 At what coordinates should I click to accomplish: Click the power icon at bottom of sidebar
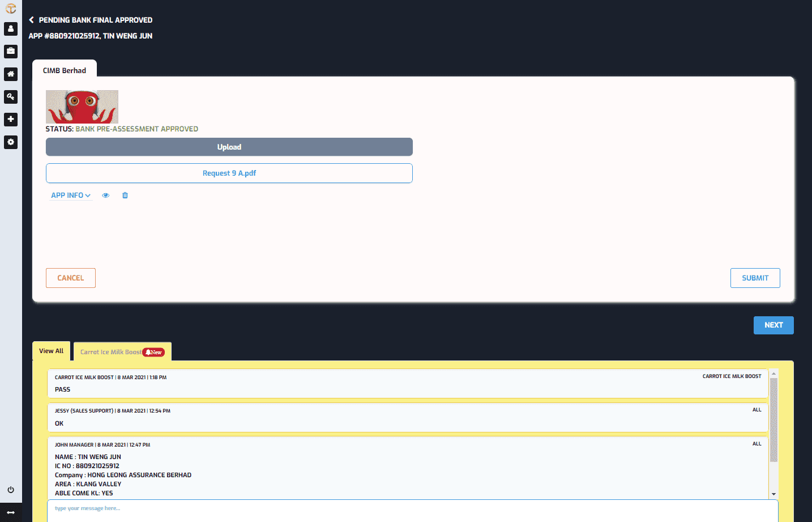(10, 490)
